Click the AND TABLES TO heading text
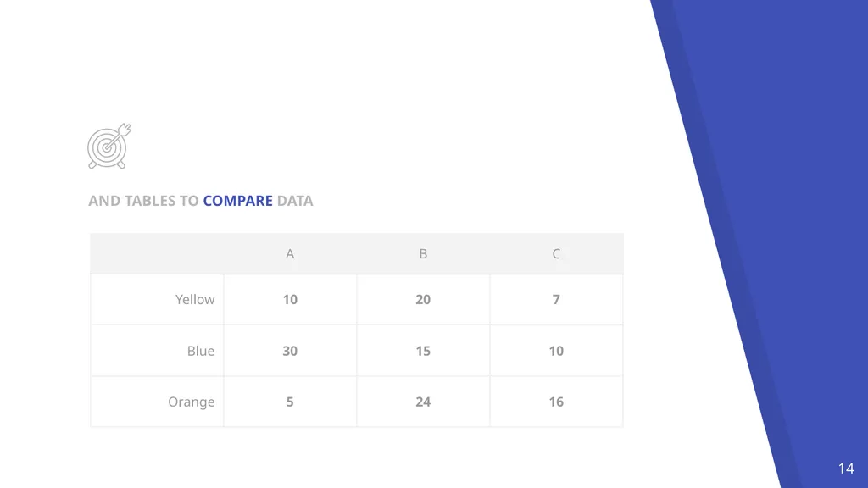 [x=143, y=201]
